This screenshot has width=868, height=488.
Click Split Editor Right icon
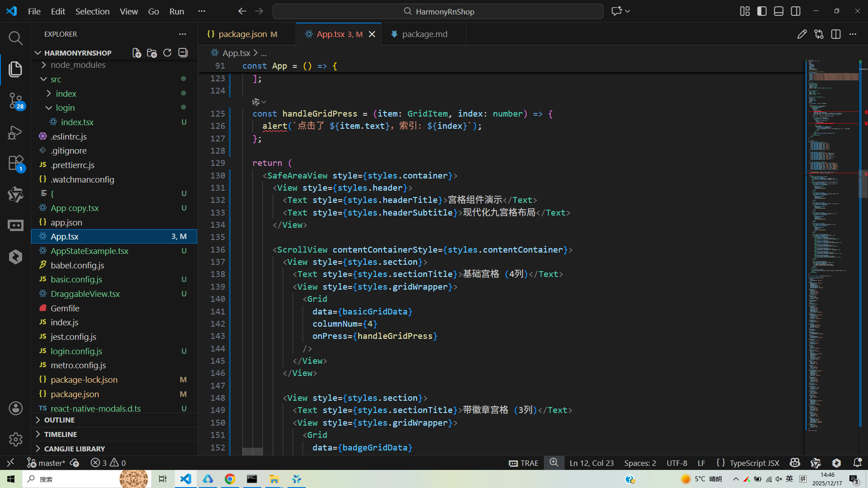pyautogui.click(x=836, y=34)
